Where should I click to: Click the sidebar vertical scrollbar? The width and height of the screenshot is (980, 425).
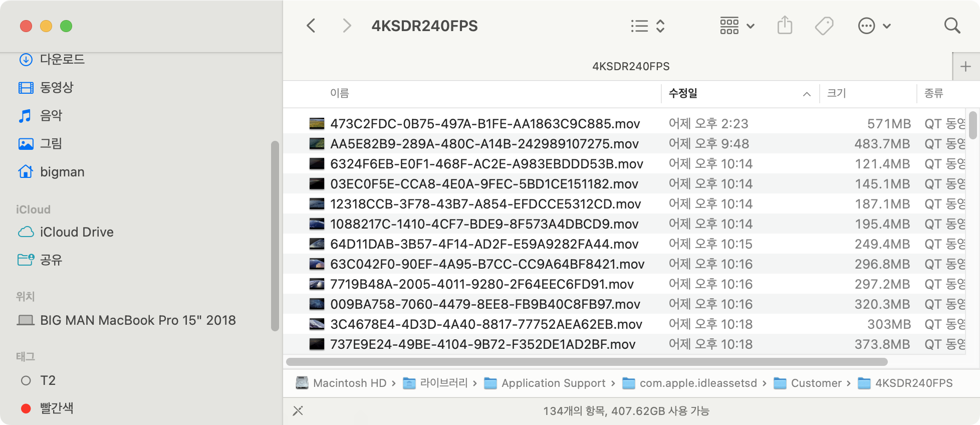click(x=275, y=236)
